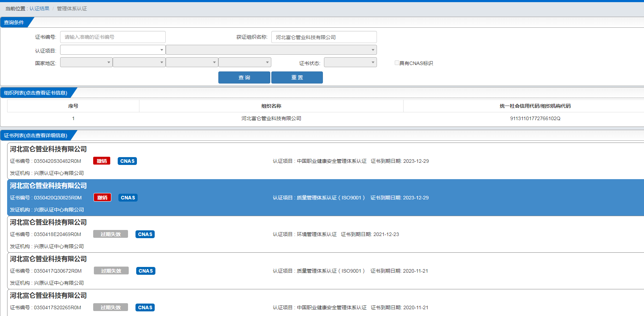Open the second 国家地区 dropdown
This screenshot has width=644, height=316.
point(139,63)
